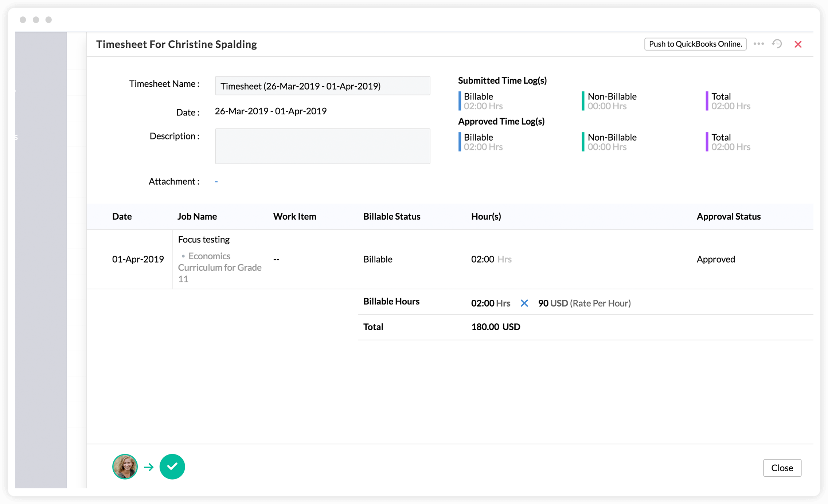Viewport: 828px width, 504px height.
Task: Push timesheet to QuickBooks Online
Action: click(x=695, y=44)
